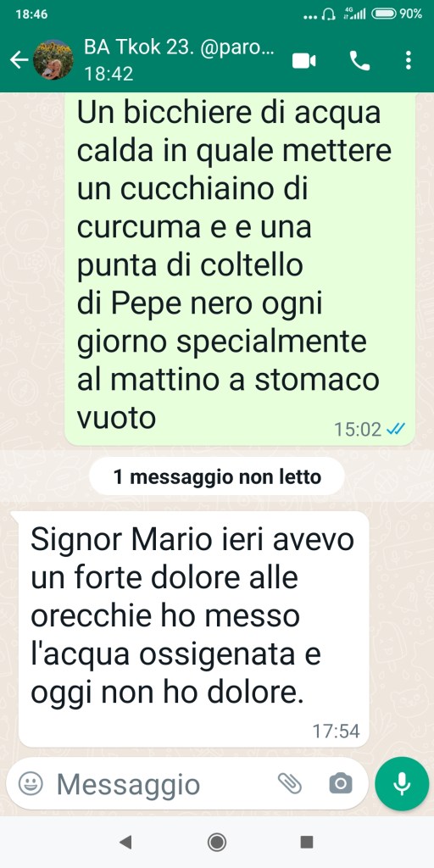Tap the Signor Mario received message
This screenshot has width=434, height=868.
point(194,629)
